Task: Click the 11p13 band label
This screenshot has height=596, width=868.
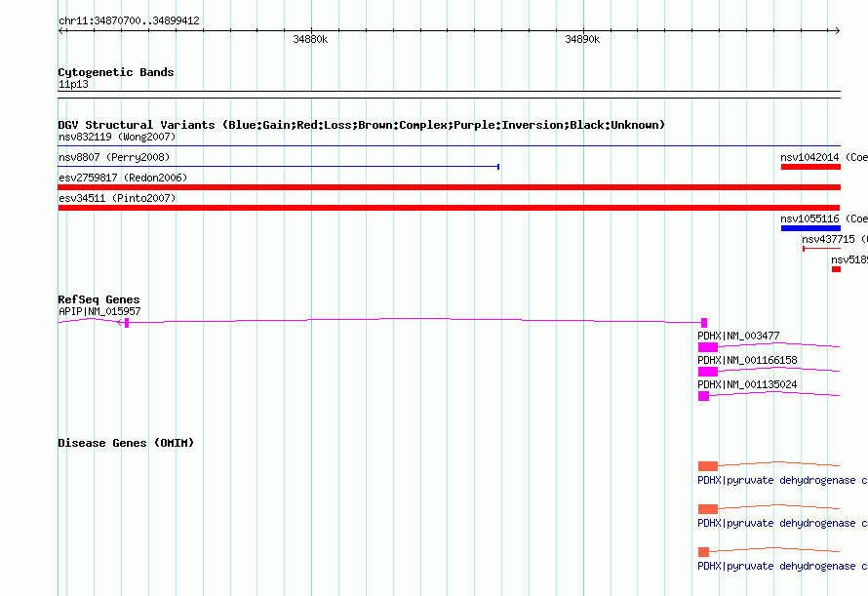Action: coord(73,84)
